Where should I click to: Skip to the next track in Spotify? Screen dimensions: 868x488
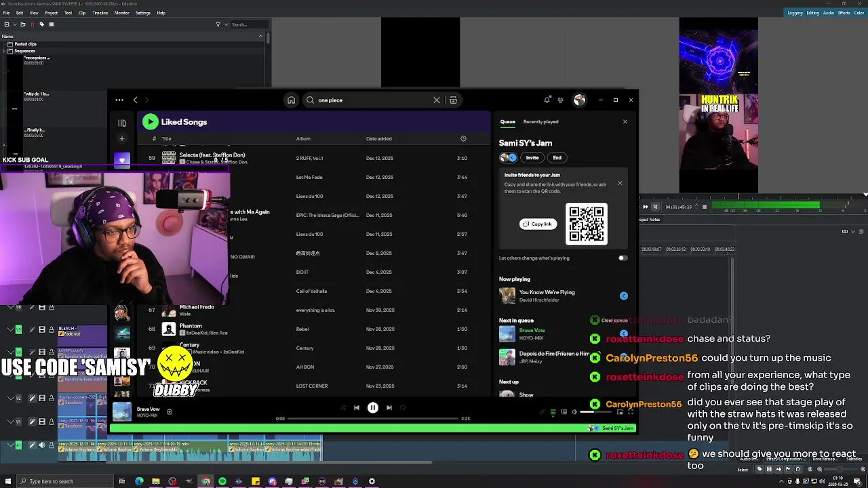point(389,408)
